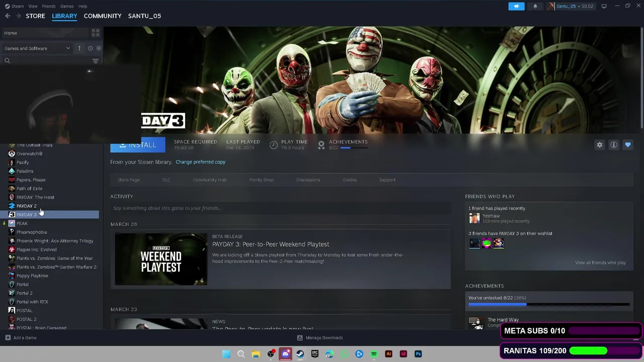644x362 pixels.
Task: Open Manage Downloads
Action: [319, 338]
